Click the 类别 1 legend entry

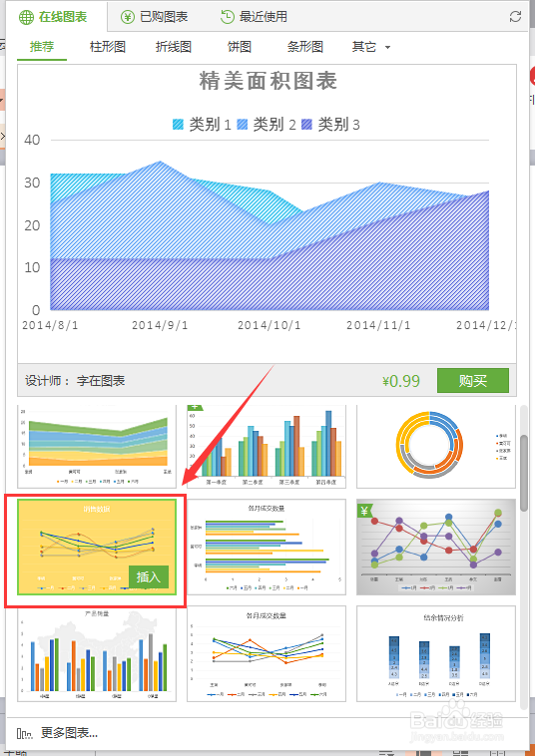pos(202,125)
